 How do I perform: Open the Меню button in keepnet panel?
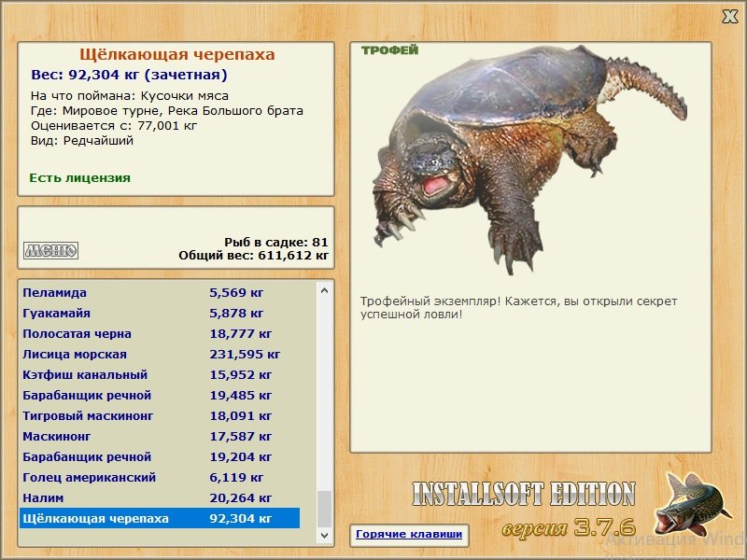51,250
